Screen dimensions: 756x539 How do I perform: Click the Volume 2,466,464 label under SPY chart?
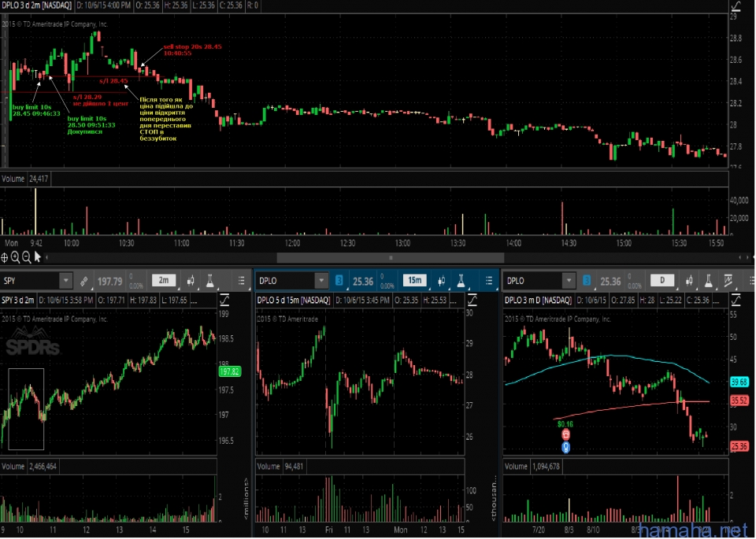coord(29,467)
